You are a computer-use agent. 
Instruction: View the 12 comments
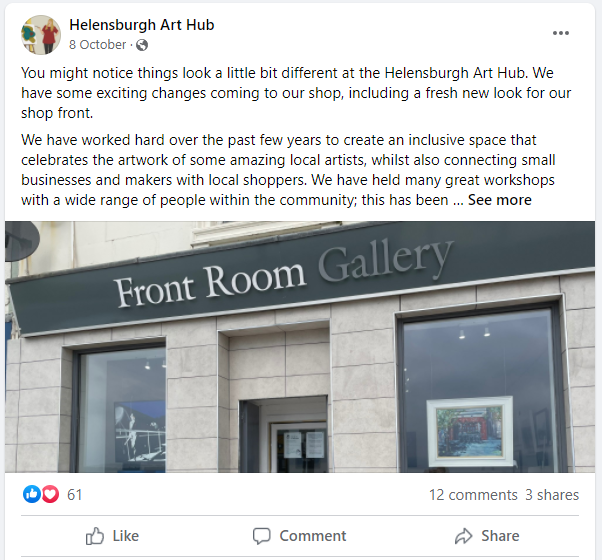(x=473, y=495)
